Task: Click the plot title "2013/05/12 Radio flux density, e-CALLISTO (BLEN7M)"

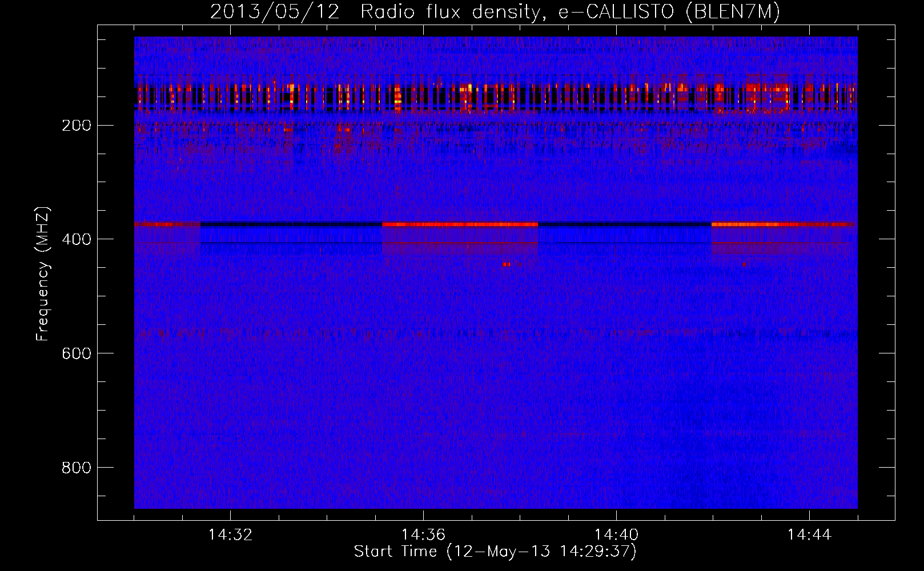Action: [x=495, y=12]
